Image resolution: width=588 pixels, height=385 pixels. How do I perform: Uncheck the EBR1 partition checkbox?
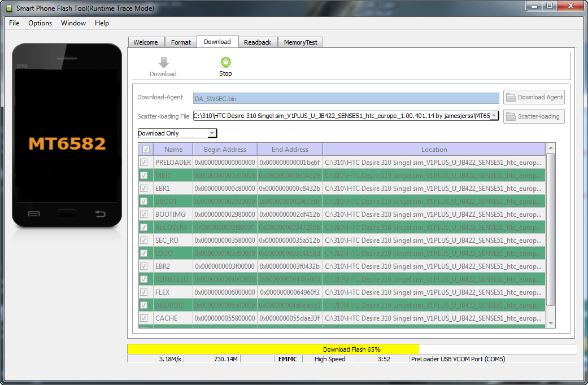[143, 188]
